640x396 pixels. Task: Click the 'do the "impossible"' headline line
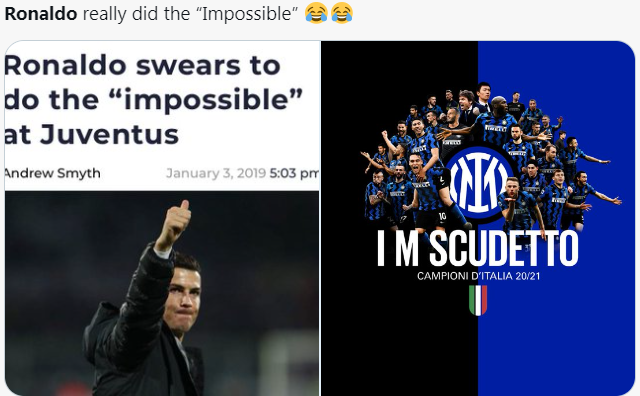pyautogui.click(x=153, y=100)
